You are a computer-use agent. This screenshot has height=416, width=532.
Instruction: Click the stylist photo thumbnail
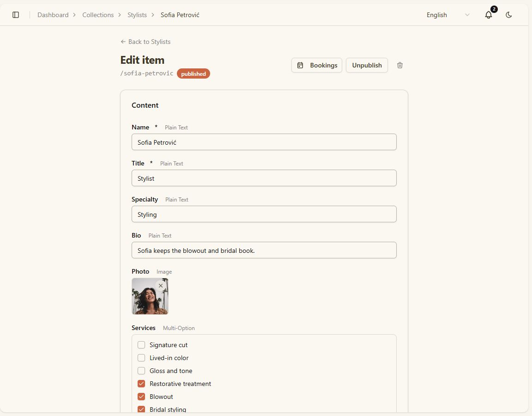(150, 296)
